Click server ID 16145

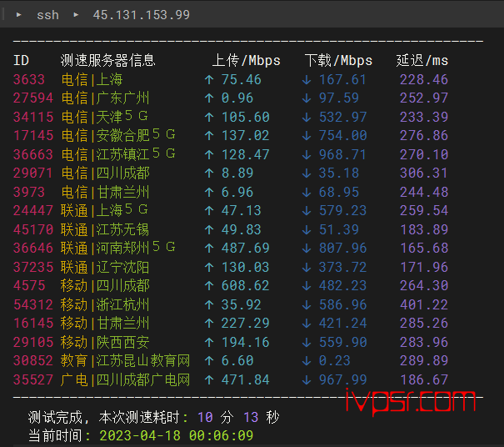(x=33, y=323)
